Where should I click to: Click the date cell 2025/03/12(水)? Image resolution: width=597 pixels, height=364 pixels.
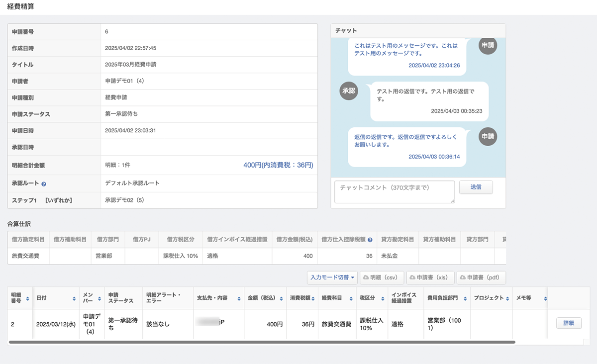coord(55,324)
